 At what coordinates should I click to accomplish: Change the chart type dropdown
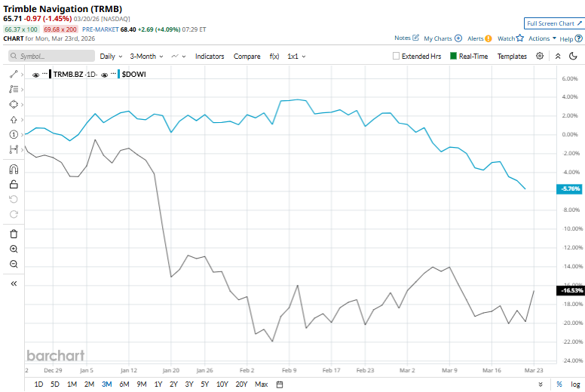179,57
